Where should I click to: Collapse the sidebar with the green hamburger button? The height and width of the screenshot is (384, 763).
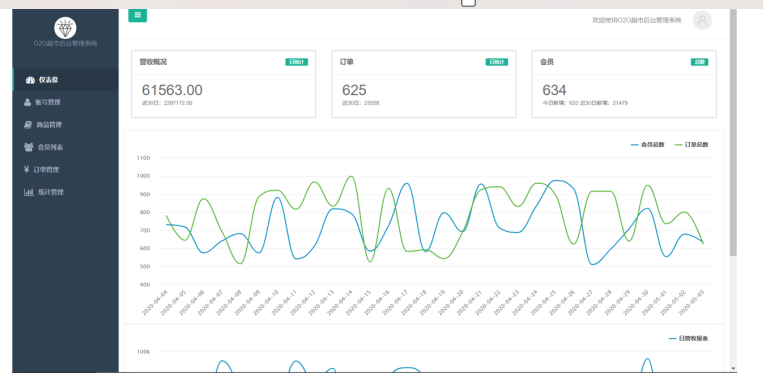[x=138, y=15]
